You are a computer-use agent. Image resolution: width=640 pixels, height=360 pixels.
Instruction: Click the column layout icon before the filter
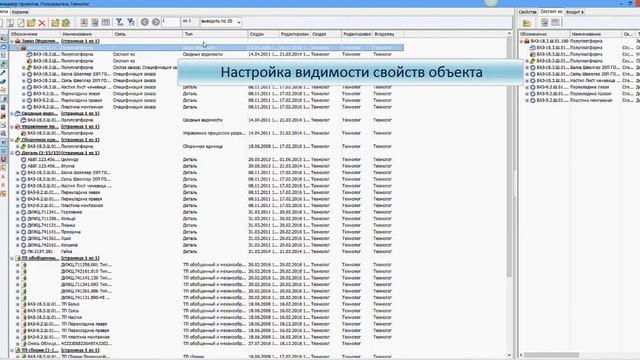[x=105, y=22]
